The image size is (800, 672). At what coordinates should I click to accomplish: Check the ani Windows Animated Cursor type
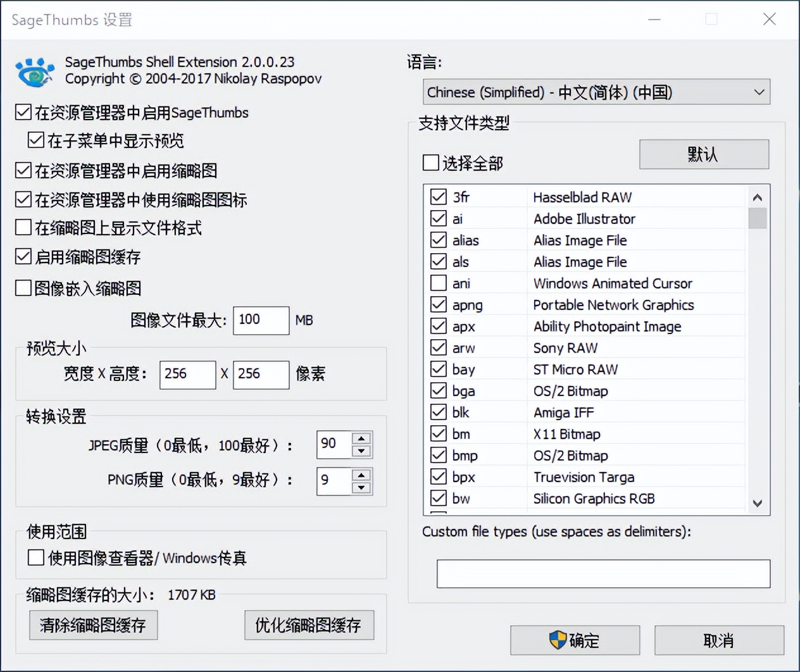point(439,283)
